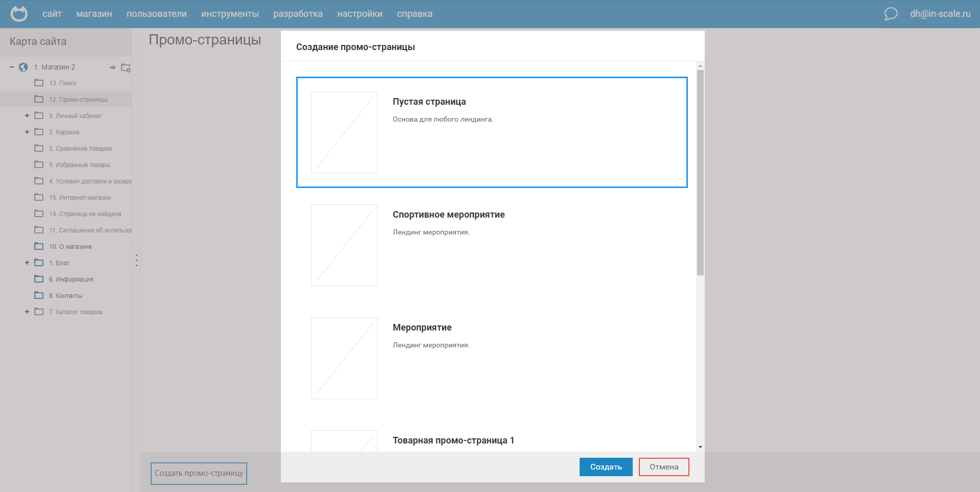Open the сайт menu
The image size is (980, 492).
click(52, 14)
